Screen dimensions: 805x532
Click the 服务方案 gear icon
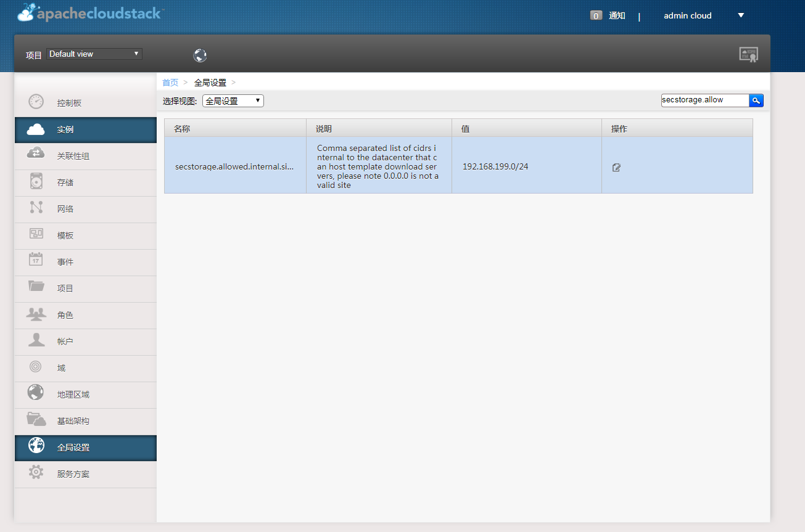coord(36,473)
